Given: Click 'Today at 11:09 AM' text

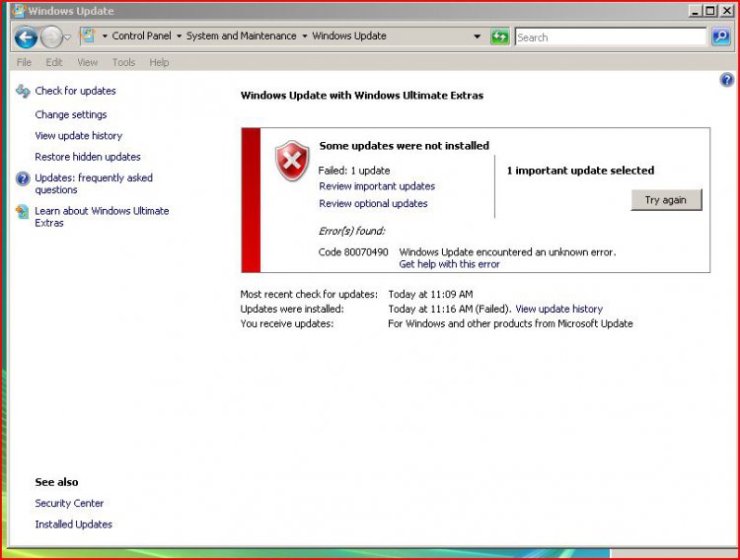Looking at the screenshot, I should pos(430,295).
